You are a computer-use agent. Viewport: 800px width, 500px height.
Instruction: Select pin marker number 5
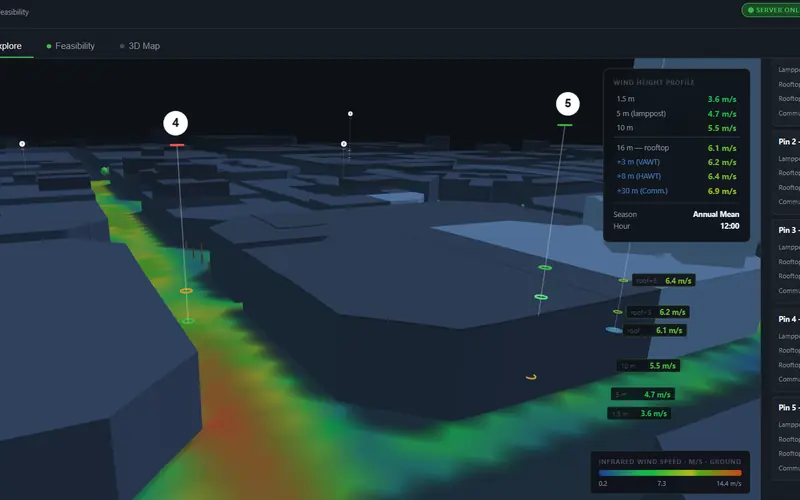click(567, 104)
